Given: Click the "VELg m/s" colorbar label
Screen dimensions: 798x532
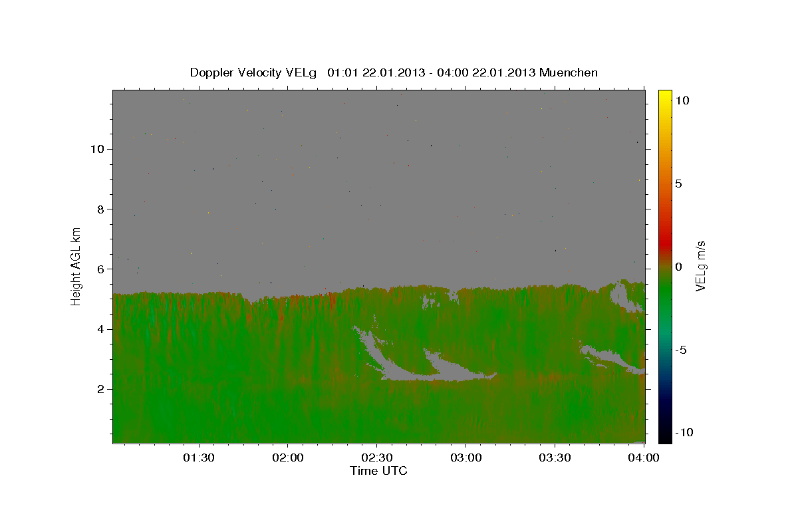Looking at the screenshot, I should (700, 266).
